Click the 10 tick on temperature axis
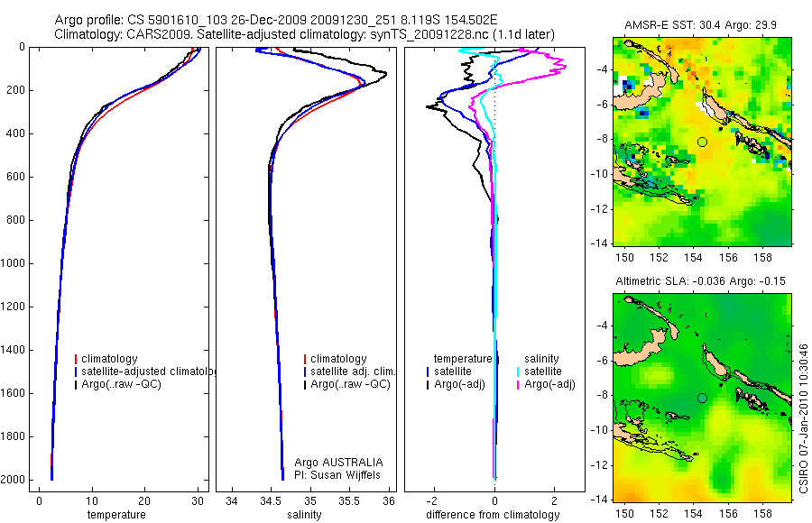This screenshot has width=812, height=523. (92, 501)
